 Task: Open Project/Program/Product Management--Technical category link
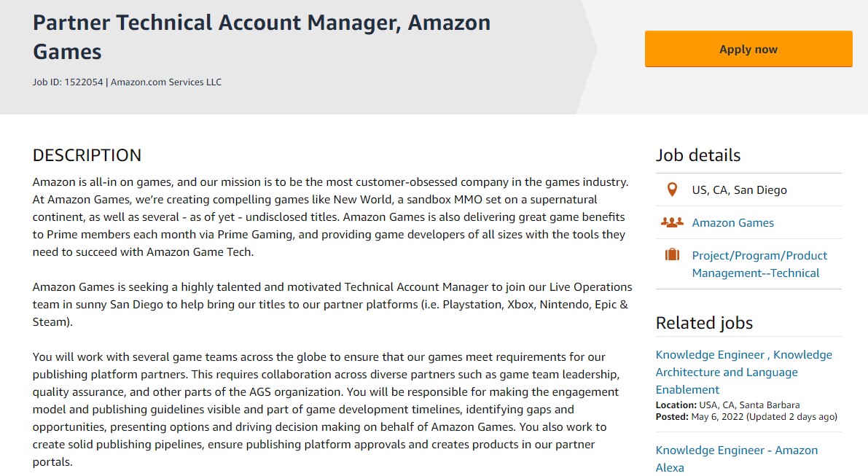pyautogui.click(x=759, y=264)
